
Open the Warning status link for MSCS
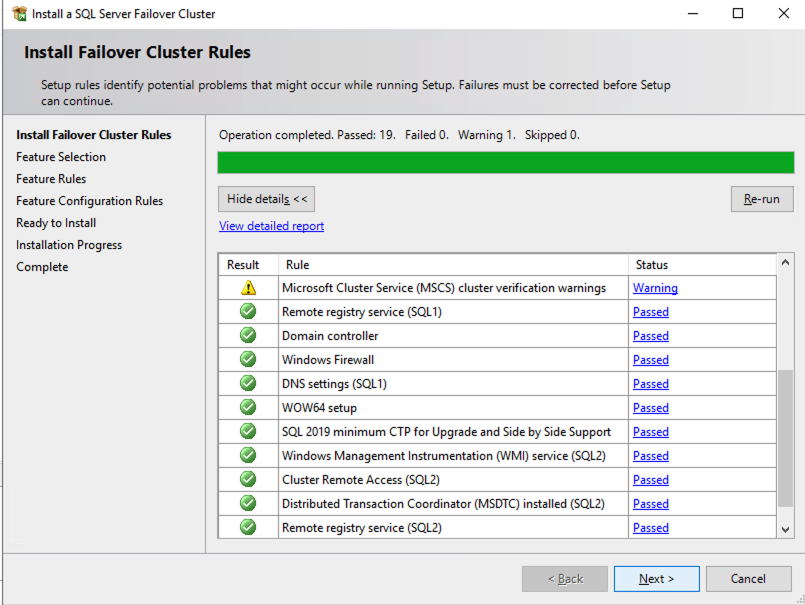[x=655, y=288]
